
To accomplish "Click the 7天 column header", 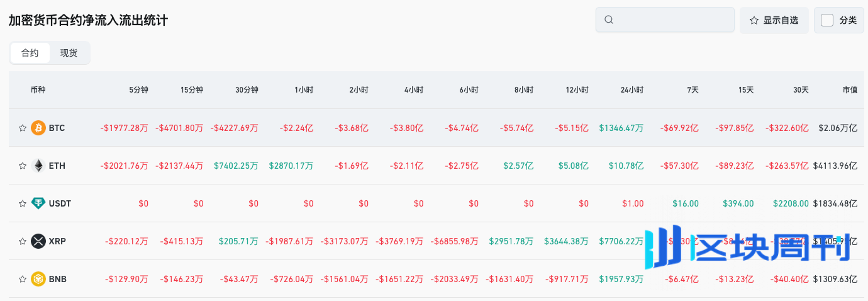I will coord(692,90).
